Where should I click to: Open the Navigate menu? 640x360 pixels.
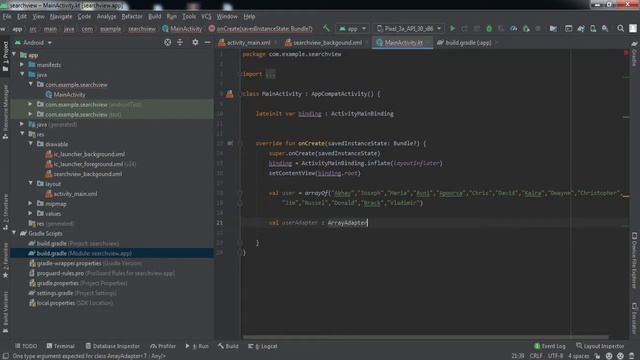(x=61, y=17)
